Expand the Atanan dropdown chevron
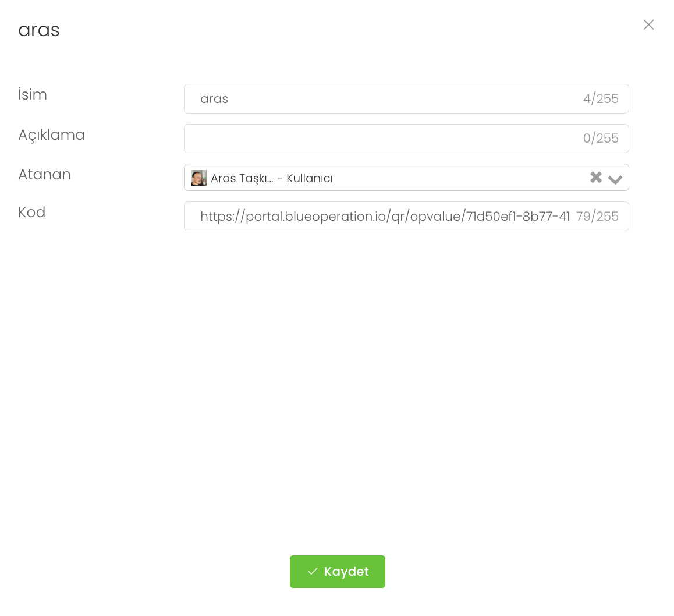Screen dimensions: 674x616 615,179
